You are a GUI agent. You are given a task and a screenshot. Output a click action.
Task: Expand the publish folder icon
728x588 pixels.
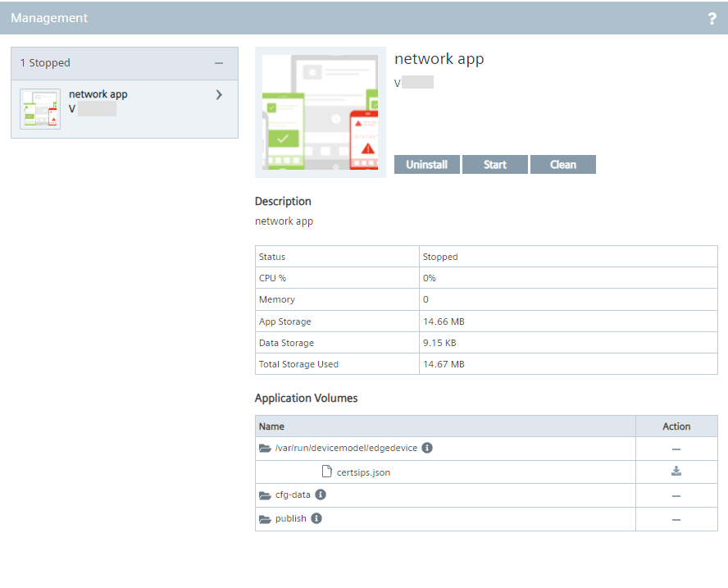pos(265,519)
